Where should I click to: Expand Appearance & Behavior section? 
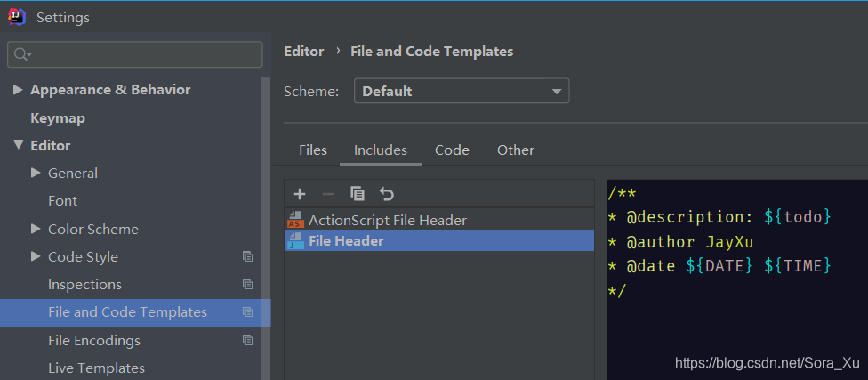tap(18, 89)
